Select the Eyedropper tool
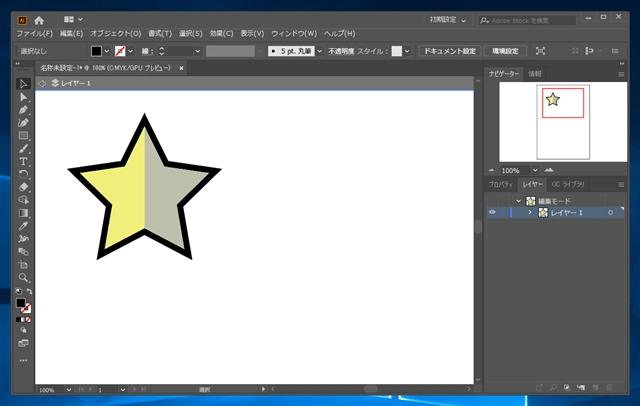The width and height of the screenshot is (640, 406). 23,226
